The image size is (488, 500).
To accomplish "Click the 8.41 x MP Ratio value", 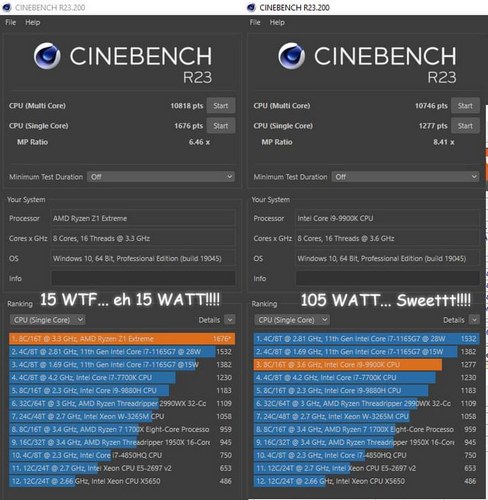I will [x=444, y=142].
